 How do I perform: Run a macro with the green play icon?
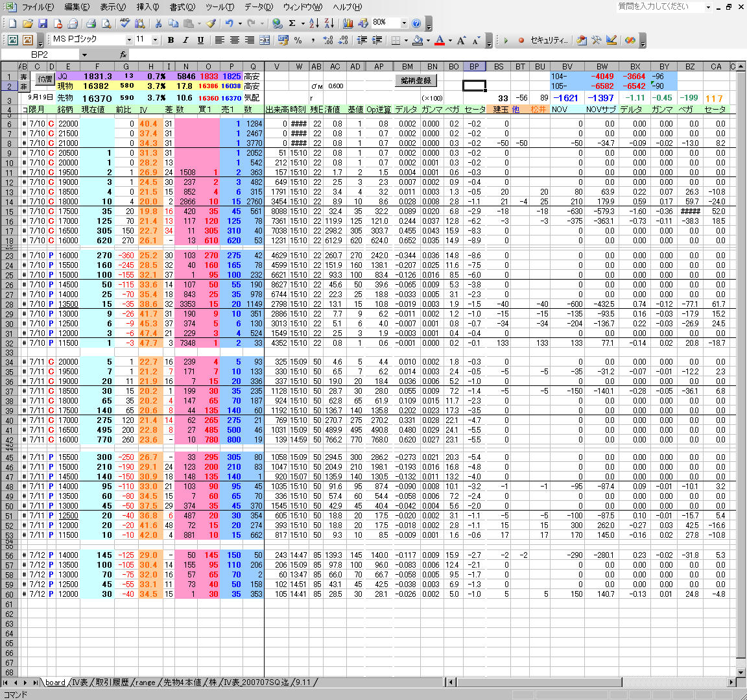coord(506,40)
